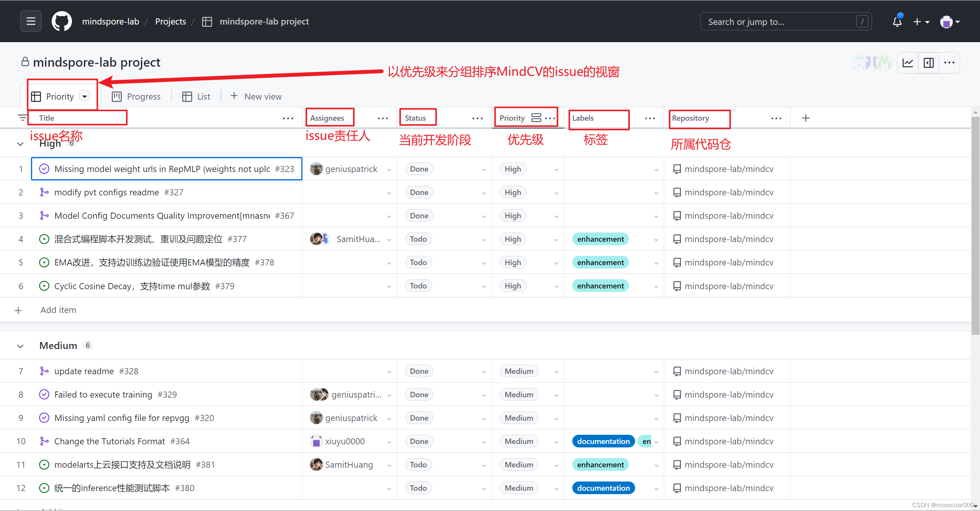Click the vertical scrollbar thumb
Image resolution: width=980 pixels, height=511 pixels.
975,226
